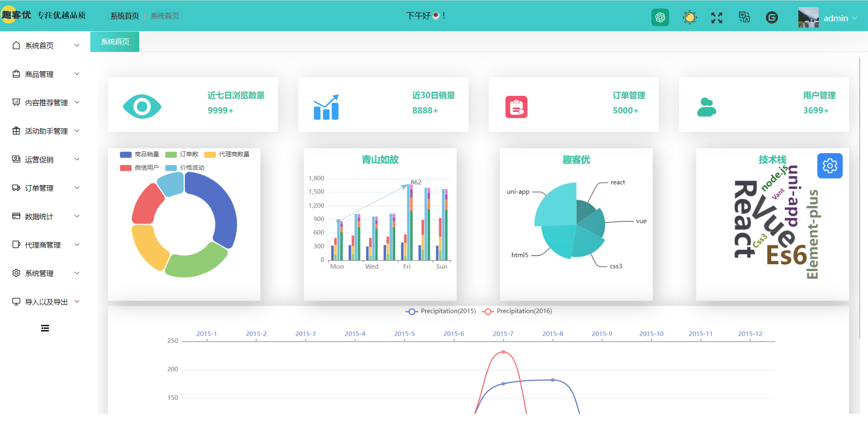Click the 系统管理 gear icon in sidebar
This screenshot has height=421, width=868.
pos(16,273)
